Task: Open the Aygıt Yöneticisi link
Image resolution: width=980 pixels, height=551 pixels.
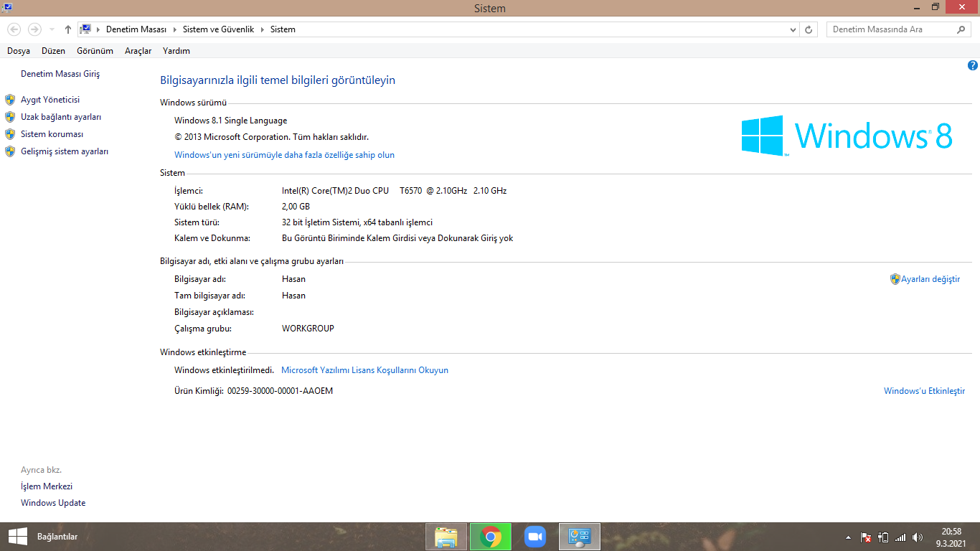Action: tap(50, 100)
